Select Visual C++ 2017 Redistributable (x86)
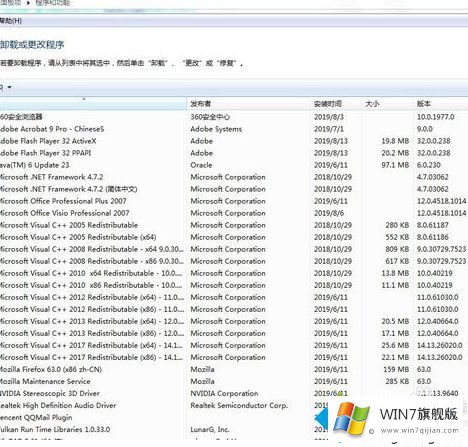This screenshot has width=468, height=447. tap(91, 357)
